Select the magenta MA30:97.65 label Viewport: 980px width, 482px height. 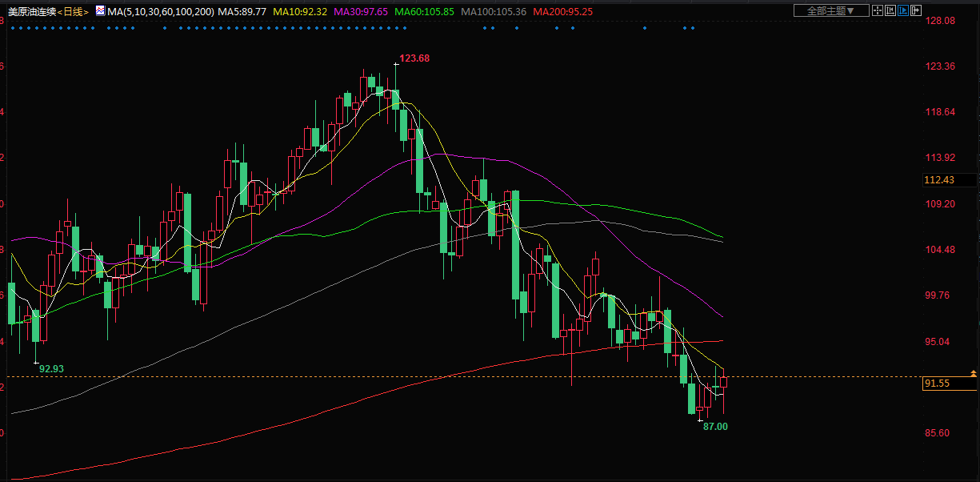[361, 12]
